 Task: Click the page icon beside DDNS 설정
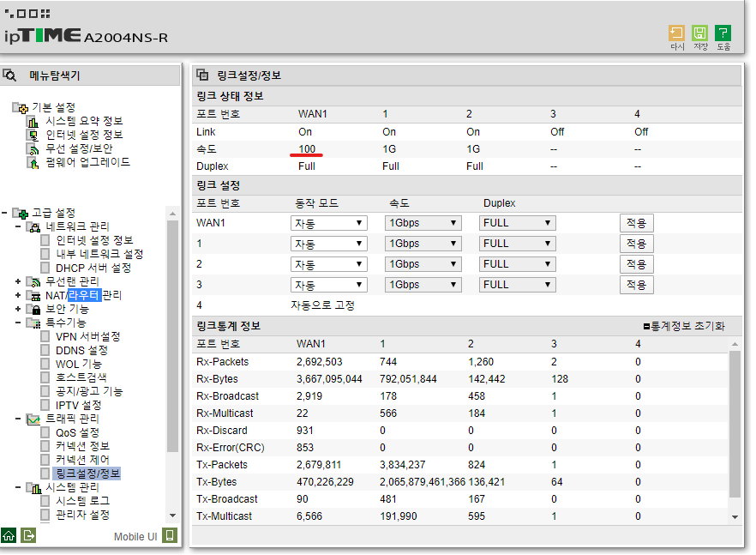point(45,350)
